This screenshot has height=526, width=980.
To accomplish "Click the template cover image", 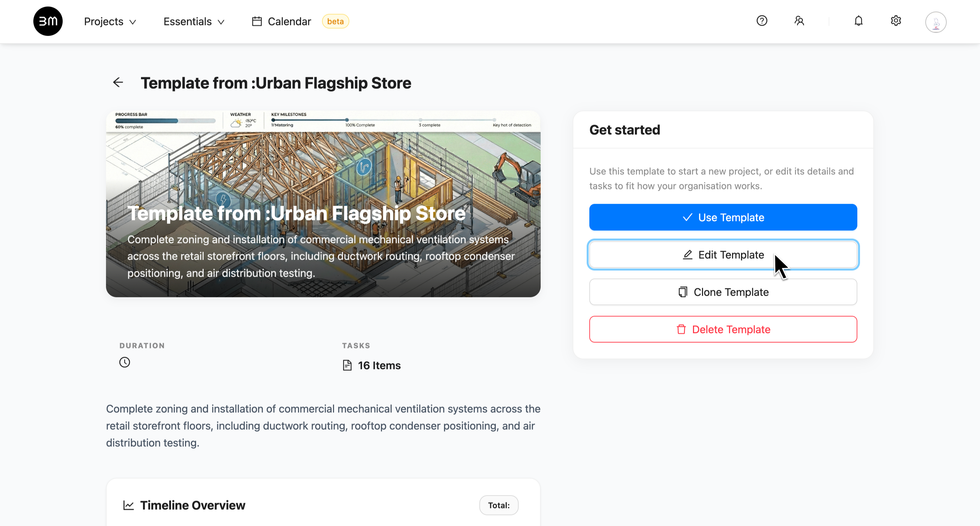I will [323, 204].
